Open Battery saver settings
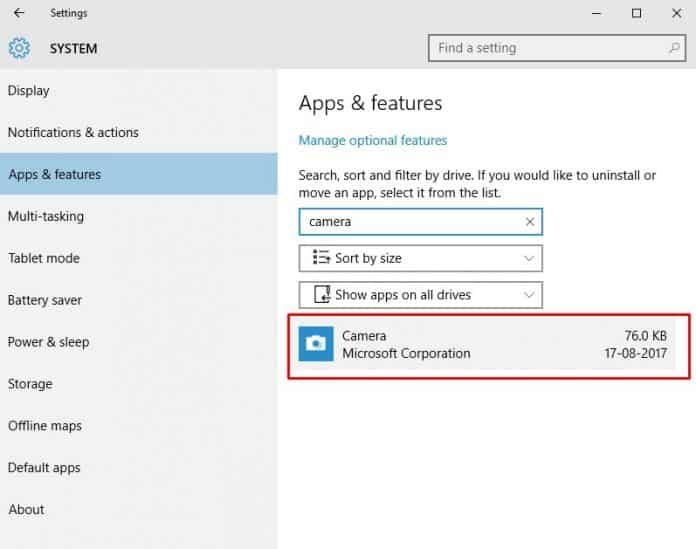Viewport: 696px width, 549px height. 138,300
